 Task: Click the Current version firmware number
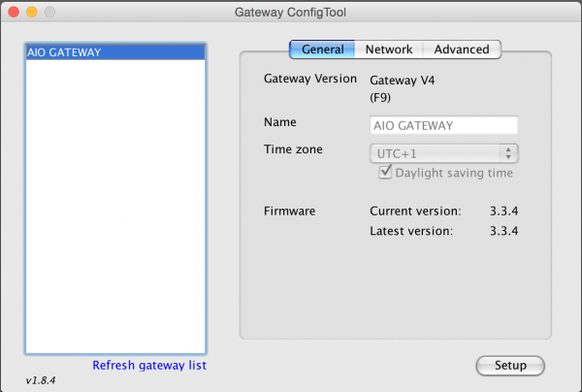[x=502, y=211]
